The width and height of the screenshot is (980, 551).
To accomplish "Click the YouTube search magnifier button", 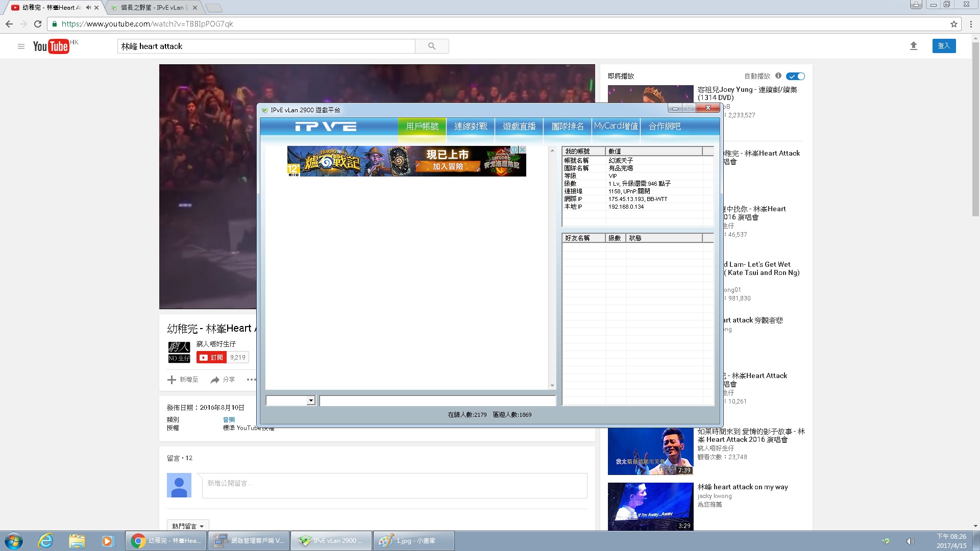I will point(432,46).
